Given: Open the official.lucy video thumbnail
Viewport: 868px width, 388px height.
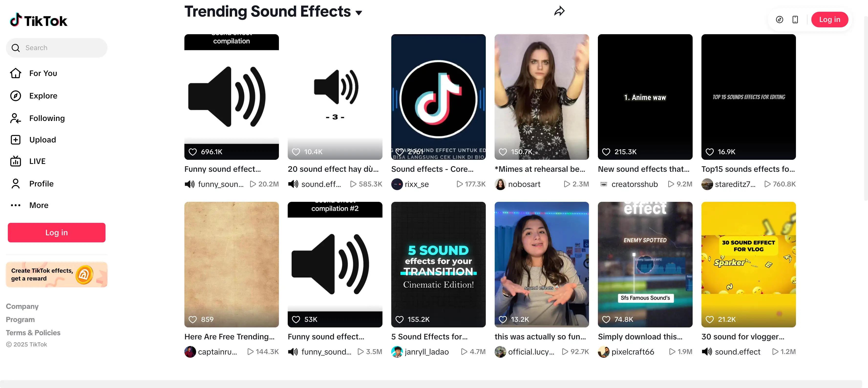Looking at the screenshot, I should coord(542,265).
